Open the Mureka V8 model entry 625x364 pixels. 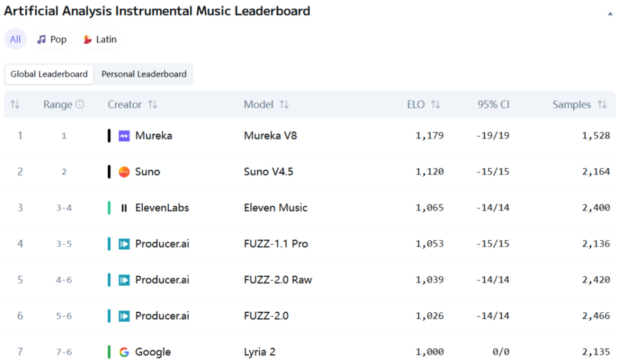click(x=270, y=136)
